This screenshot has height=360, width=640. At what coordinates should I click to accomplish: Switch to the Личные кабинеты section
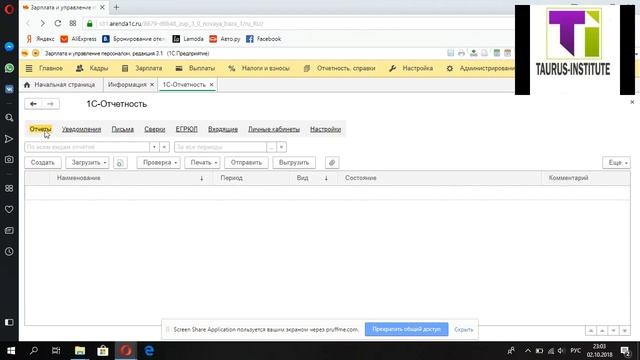(274, 129)
